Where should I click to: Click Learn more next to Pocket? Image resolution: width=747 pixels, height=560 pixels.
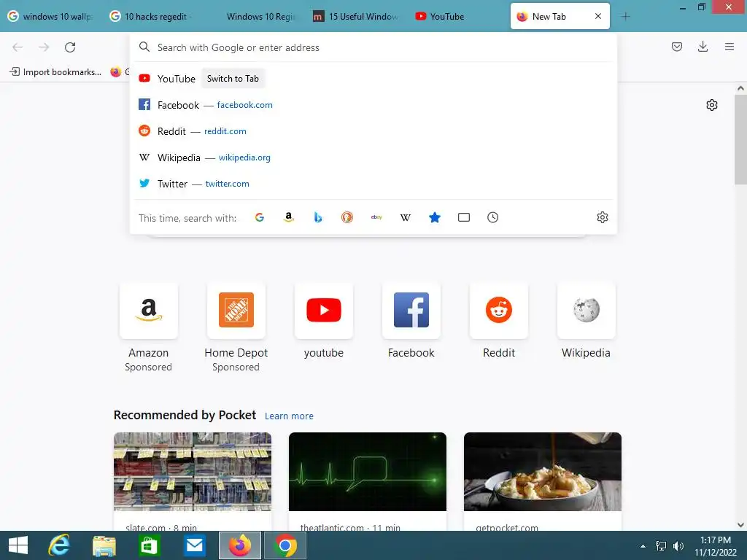coord(289,416)
